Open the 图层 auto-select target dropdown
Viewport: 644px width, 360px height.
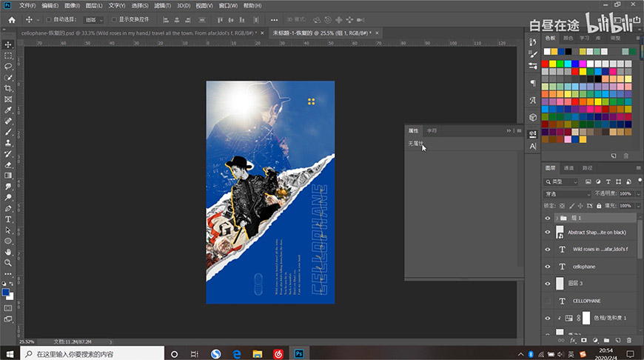[x=94, y=20]
